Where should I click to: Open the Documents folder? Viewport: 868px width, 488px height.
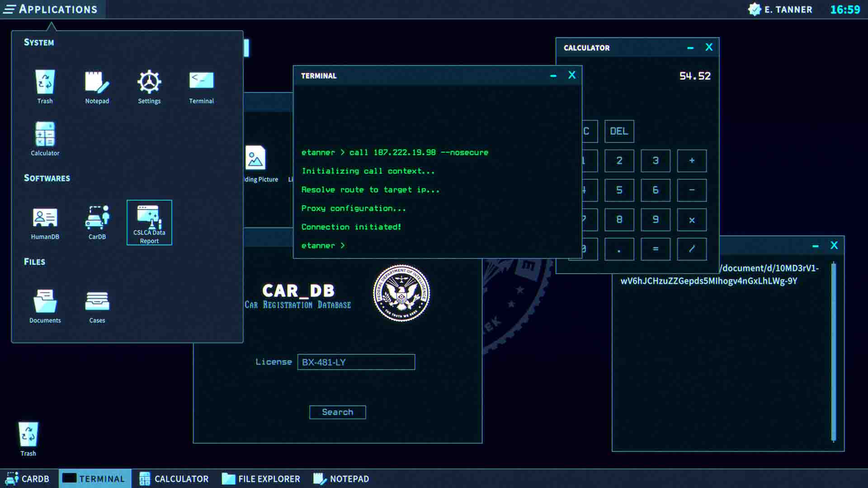[45, 305]
